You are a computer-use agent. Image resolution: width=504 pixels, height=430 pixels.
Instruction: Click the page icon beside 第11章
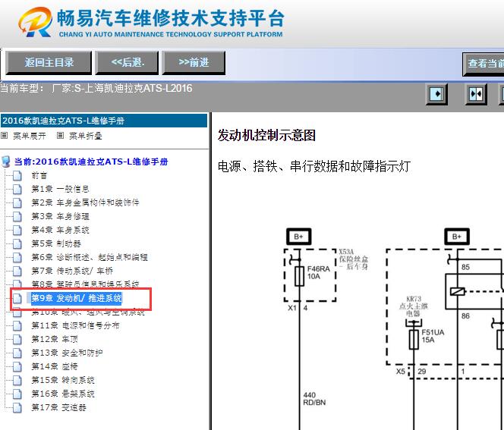pyautogui.click(x=17, y=325)
